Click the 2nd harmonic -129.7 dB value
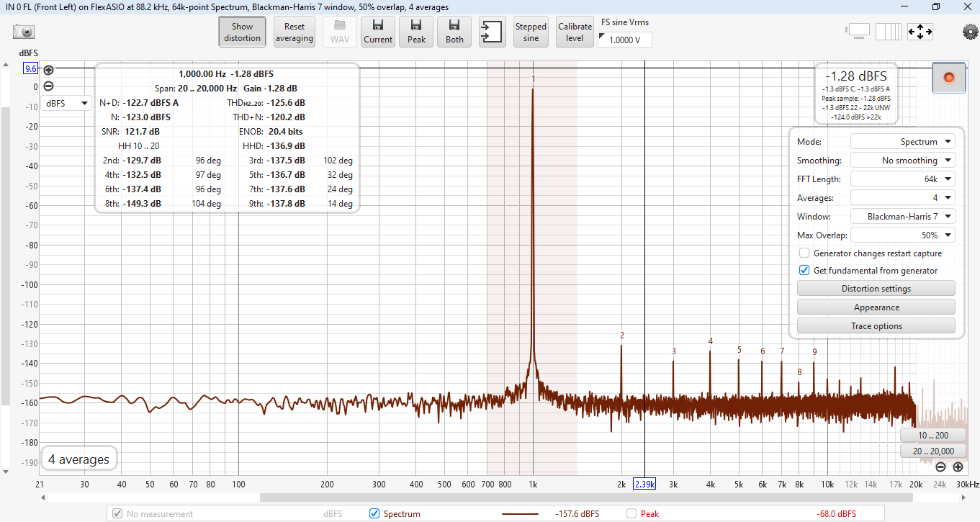The height and width of the screenshot is (522, 980). coord(142,160)
